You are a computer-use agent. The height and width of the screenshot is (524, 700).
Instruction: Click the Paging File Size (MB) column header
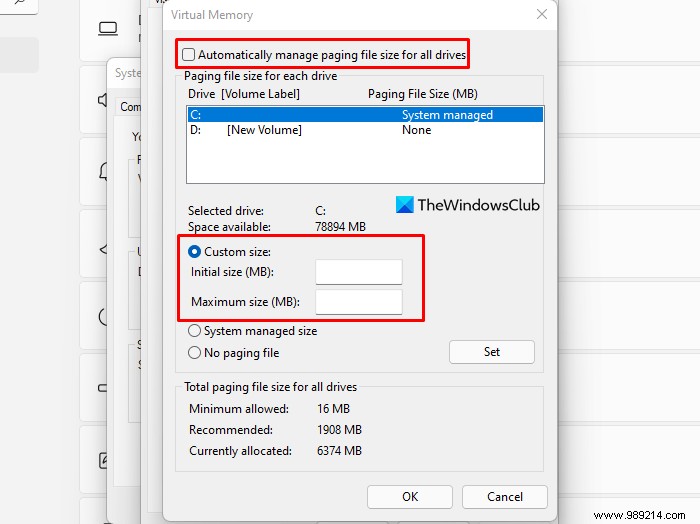tap(422, 94)
